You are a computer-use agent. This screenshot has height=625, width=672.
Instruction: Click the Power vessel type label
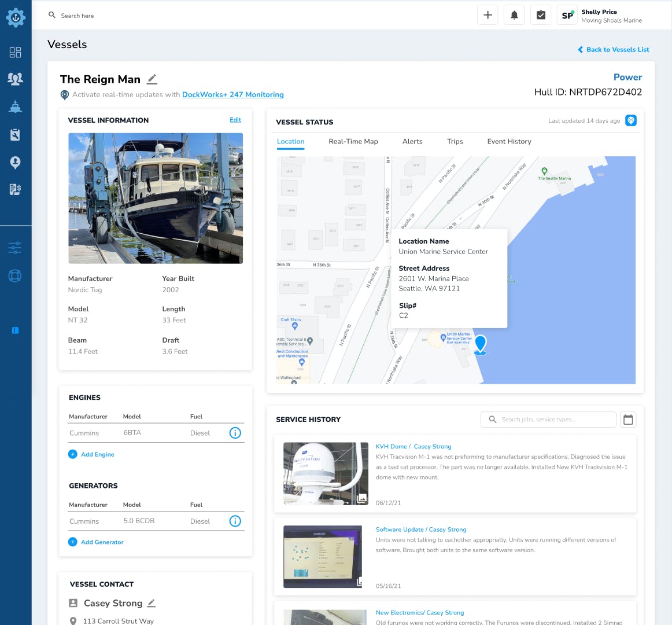[x=628, y=77]
